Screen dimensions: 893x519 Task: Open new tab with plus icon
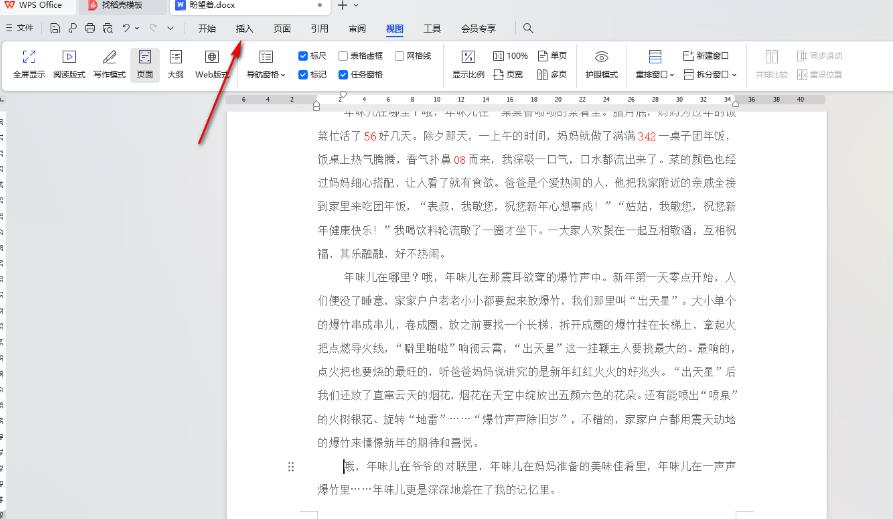coord(342,5)
